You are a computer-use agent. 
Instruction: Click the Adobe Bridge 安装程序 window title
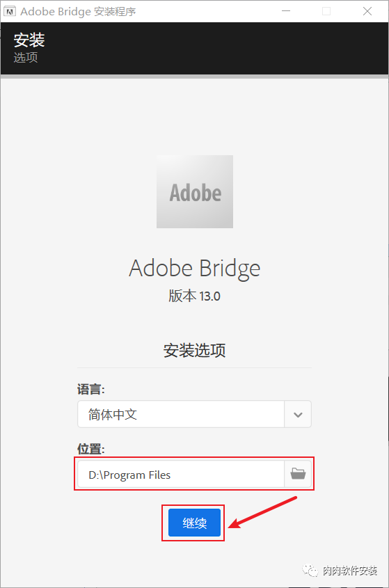pos(78,12)
